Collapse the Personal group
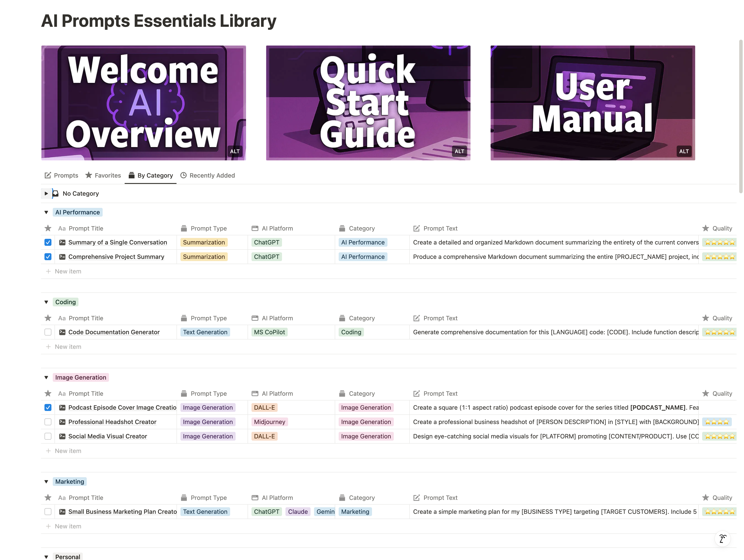The height and width of the screenshot is (560, 744). [46, 557]
